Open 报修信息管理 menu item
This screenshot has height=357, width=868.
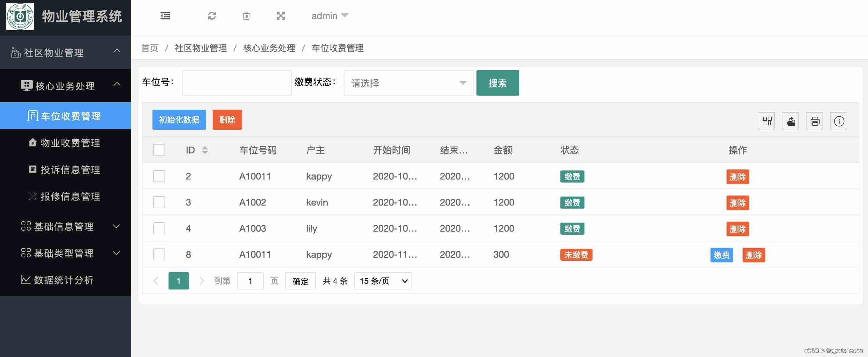pyautogui.click(x=66, y=196)
